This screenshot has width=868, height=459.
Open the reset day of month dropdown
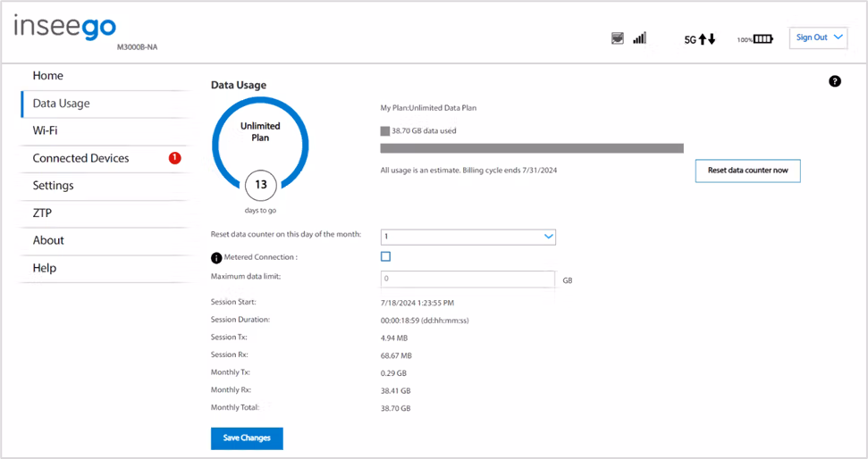pos(468,237)
